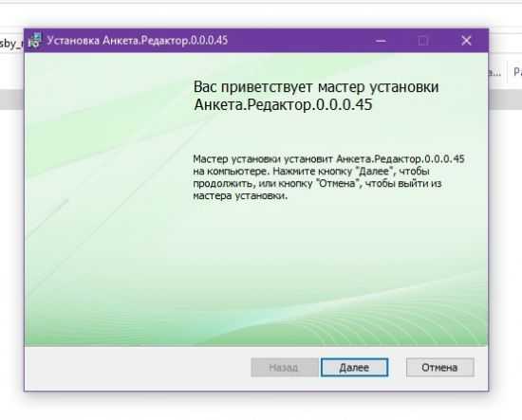The image size is (522, 420).
Task: Click the truncated a... item behind the dialog
Action: point(495,72)
